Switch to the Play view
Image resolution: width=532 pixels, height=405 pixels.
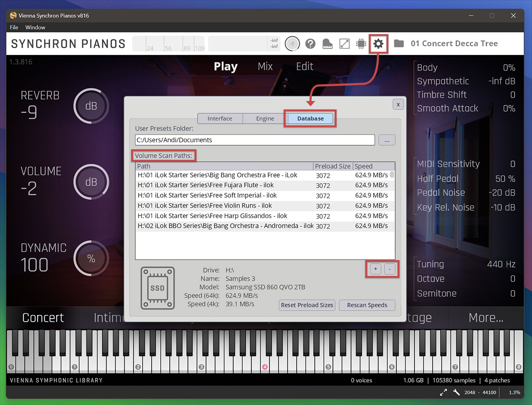(x=226, y=66)
